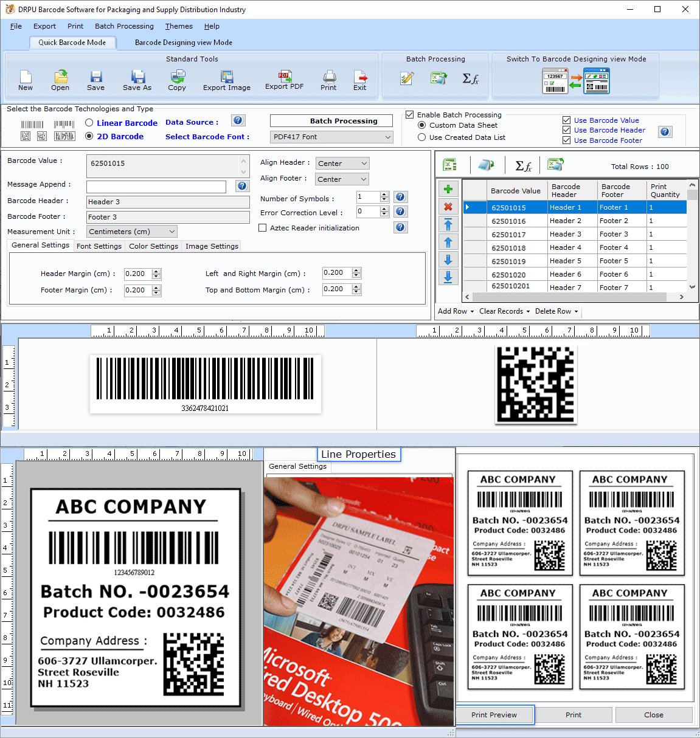Click the green plus add row icon
700x738 pixels.
448,189
